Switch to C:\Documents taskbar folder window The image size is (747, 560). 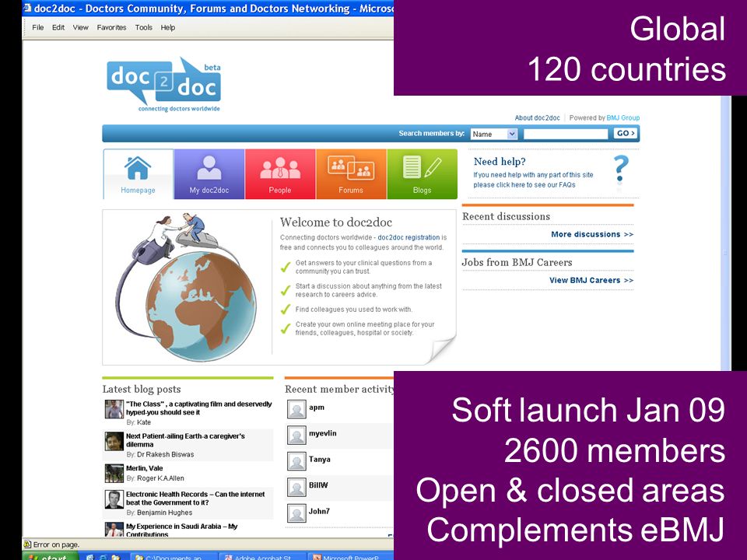pos(174,556)
